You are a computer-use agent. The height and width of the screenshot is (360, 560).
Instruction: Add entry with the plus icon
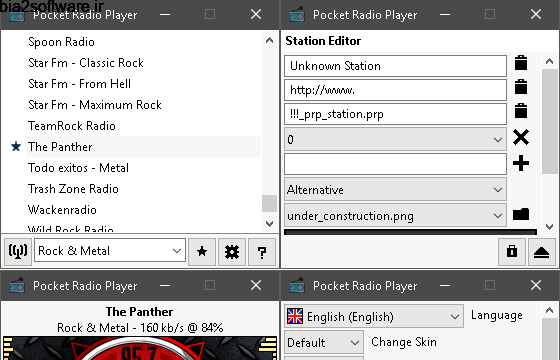(x=521, y=163)
